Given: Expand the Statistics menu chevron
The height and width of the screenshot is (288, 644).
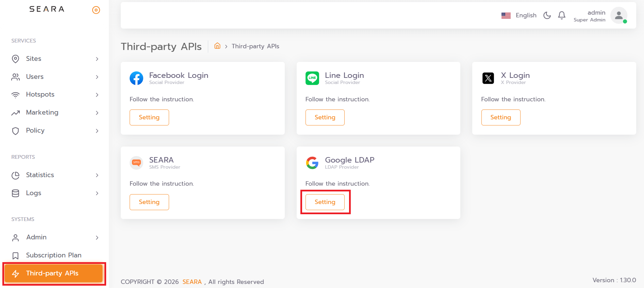Looking at the screenshot, I should pos(97,175).
